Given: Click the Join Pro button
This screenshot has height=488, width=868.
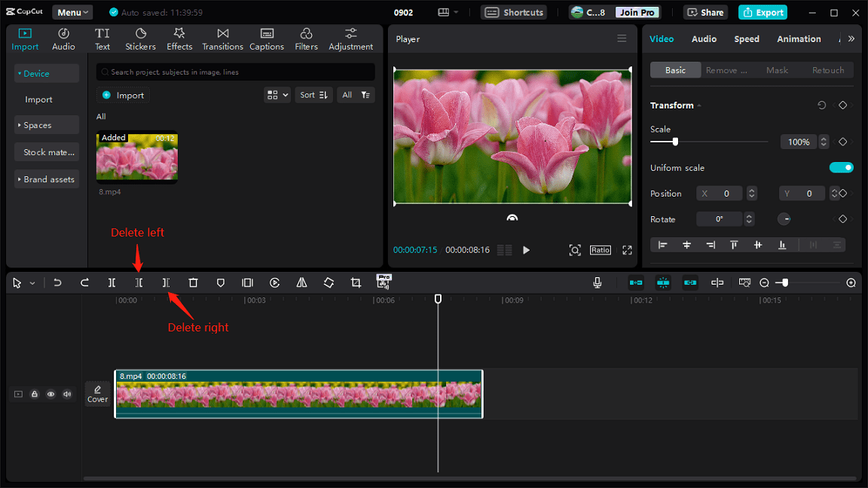Looking at the screenshot, I should [637, 12].
